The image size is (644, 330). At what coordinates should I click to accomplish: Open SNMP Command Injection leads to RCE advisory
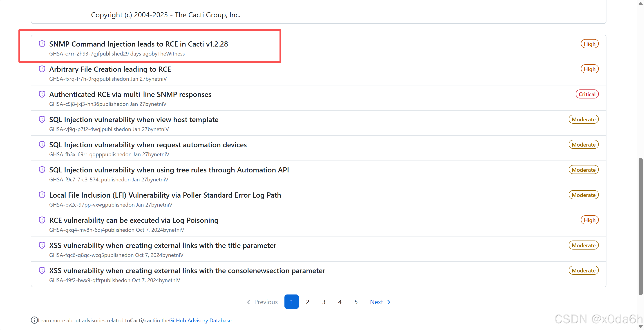click(x=138, y=44)
